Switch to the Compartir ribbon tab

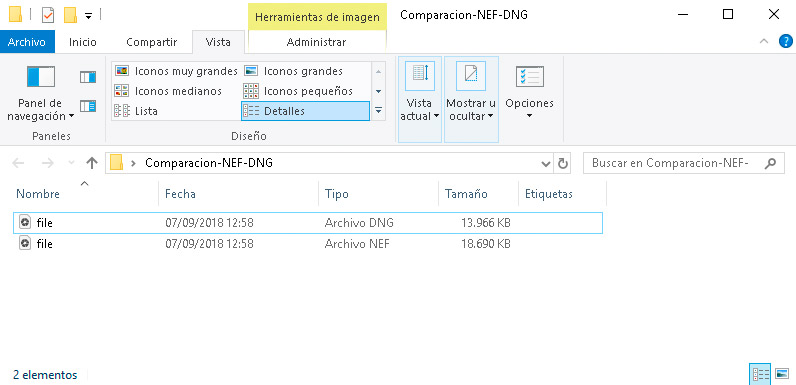pos(151,42)
